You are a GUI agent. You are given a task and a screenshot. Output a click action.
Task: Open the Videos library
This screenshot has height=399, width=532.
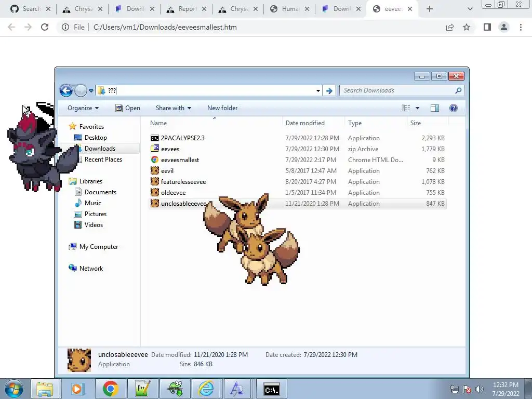[x=94, y=224]
